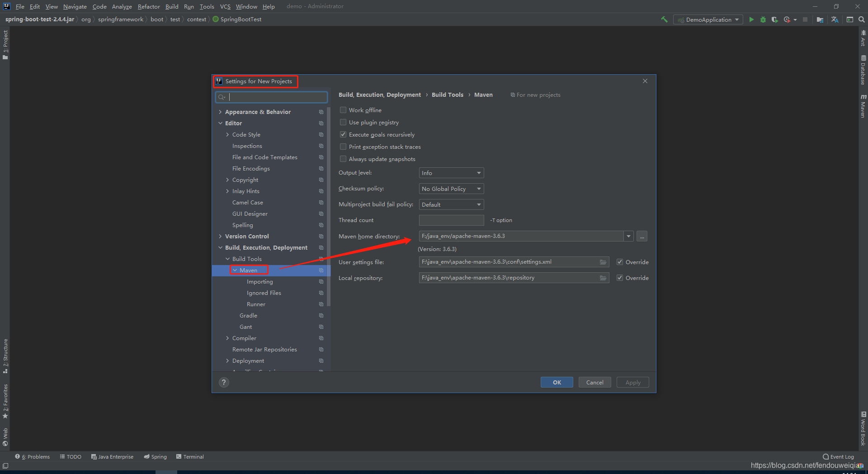Uncheck Execute goals recursively
Viewport: 868px width, 474px height.
(343, 134)
